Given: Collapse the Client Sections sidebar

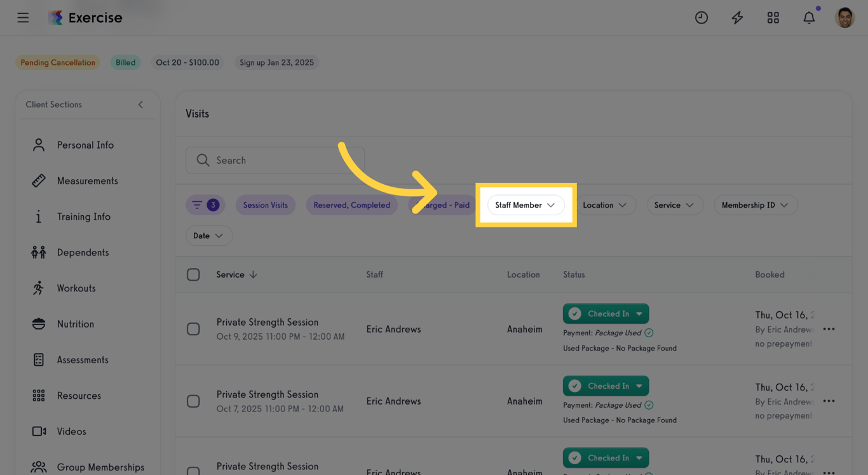Looking at the screenshot, I should [140, 105].
